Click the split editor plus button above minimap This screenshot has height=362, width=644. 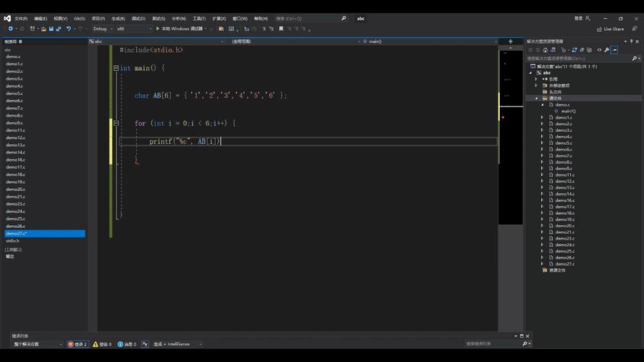(511, 41)
